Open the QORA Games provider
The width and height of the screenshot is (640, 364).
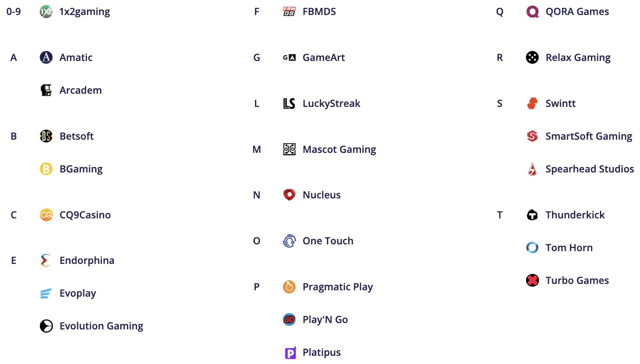click(x=577, y=12)
